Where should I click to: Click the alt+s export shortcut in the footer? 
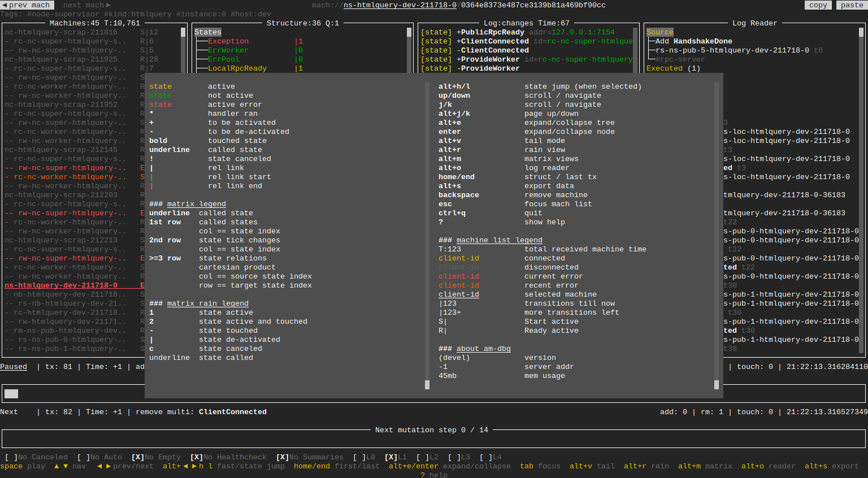[x=832, y=466]
